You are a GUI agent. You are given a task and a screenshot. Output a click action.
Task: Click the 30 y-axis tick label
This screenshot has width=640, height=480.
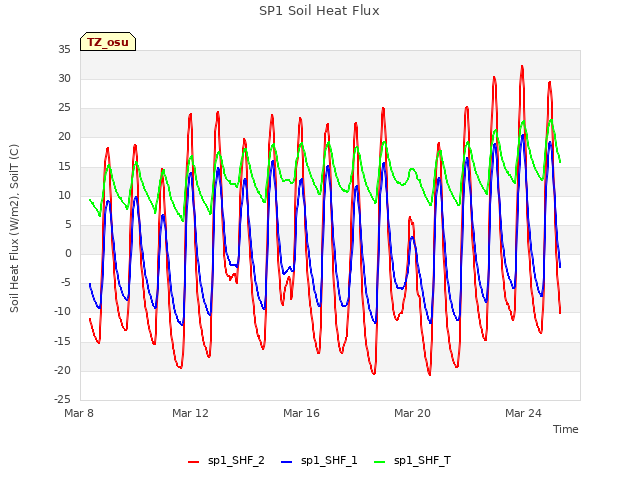pos(64,78)
